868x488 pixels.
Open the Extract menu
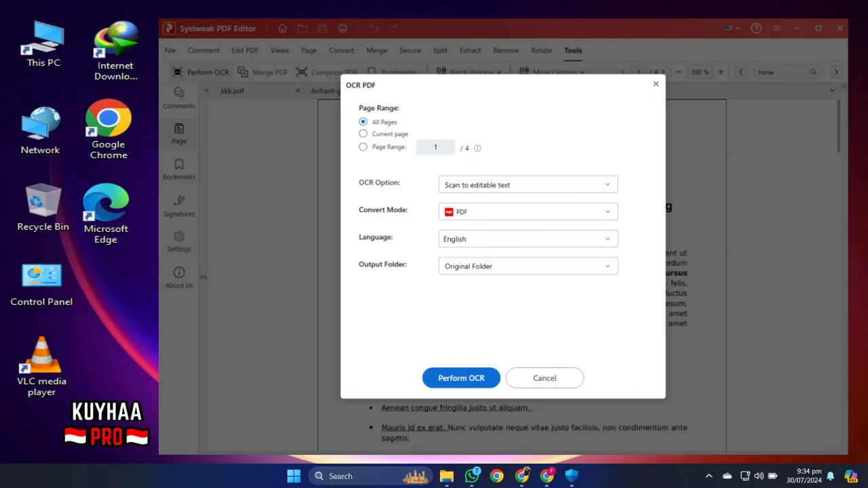470,50
